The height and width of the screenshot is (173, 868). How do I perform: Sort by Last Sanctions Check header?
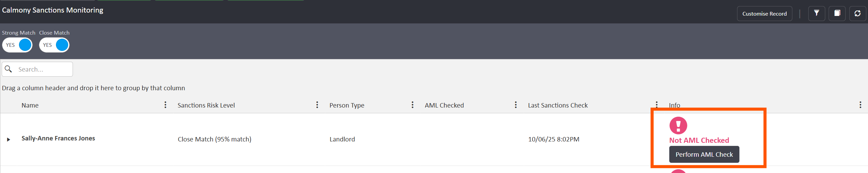pyautogui.click(x=558, y=105)
